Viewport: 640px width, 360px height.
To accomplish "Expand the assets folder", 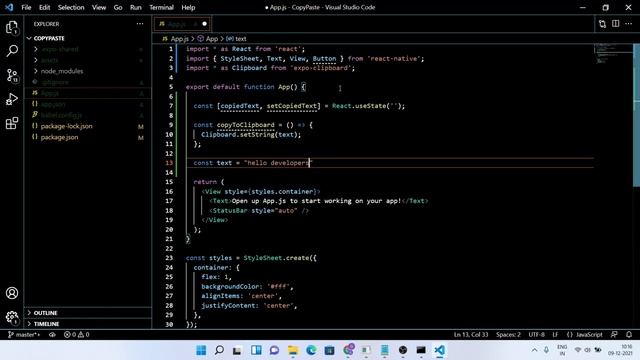I will click(87, 60).
